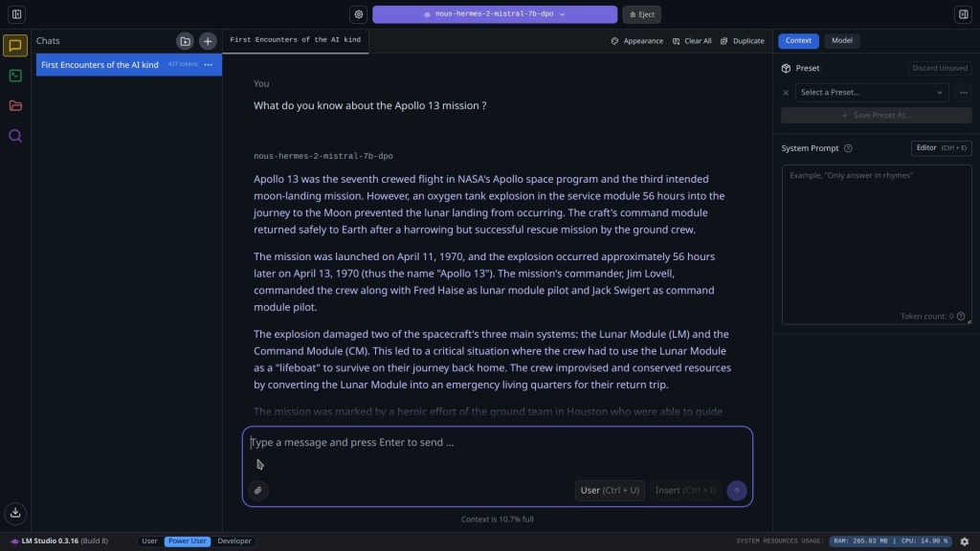Eject the loaded model

click(x=642, y=14)
